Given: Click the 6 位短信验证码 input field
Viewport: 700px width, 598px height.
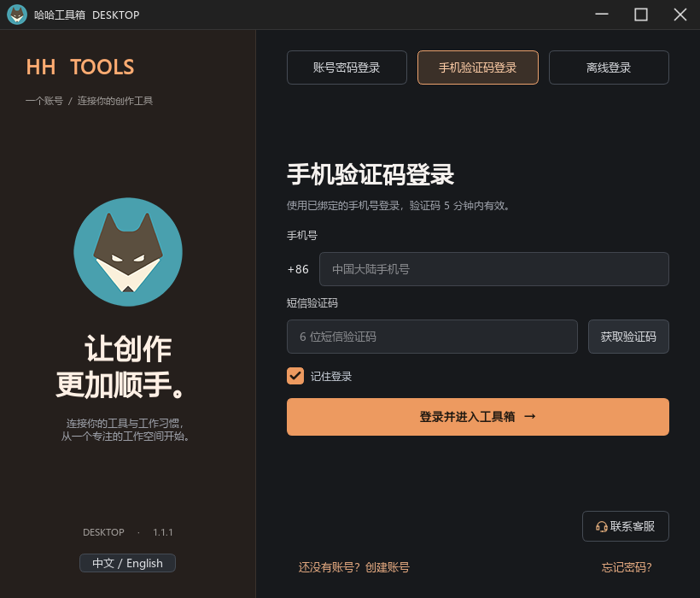Looking at the screenshot, I should coord(432,337).
